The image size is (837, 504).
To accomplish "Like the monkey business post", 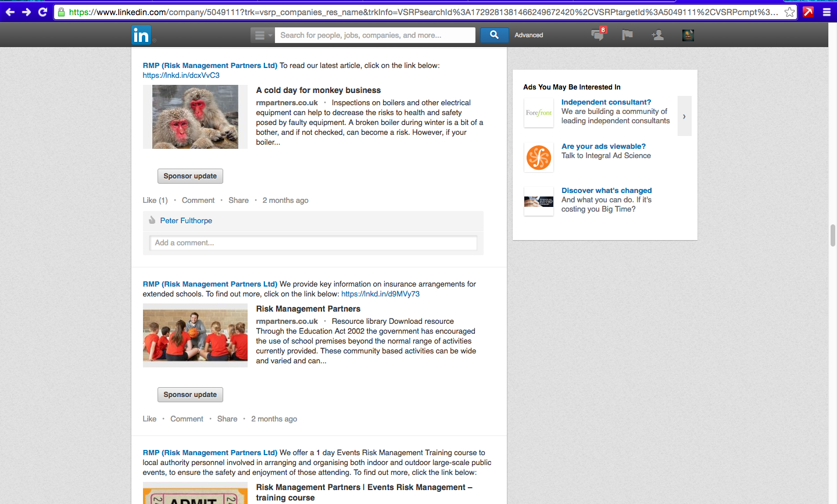I will [x=155, y=201].
